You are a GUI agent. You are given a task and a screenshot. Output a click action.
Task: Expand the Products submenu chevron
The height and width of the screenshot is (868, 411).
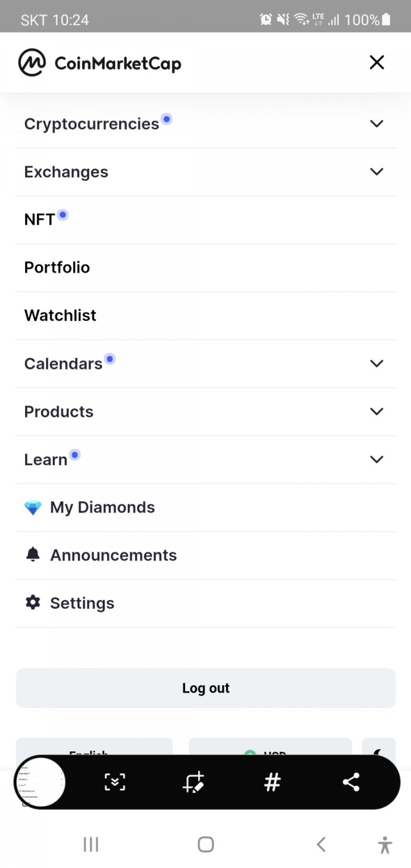click(x=377, y=412)
